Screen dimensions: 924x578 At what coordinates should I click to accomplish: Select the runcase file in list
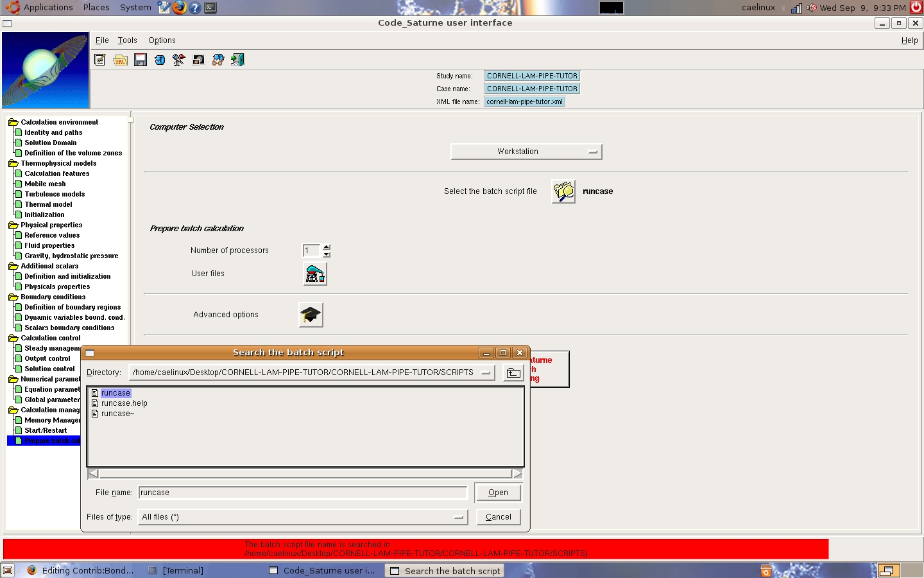[116, 393]
